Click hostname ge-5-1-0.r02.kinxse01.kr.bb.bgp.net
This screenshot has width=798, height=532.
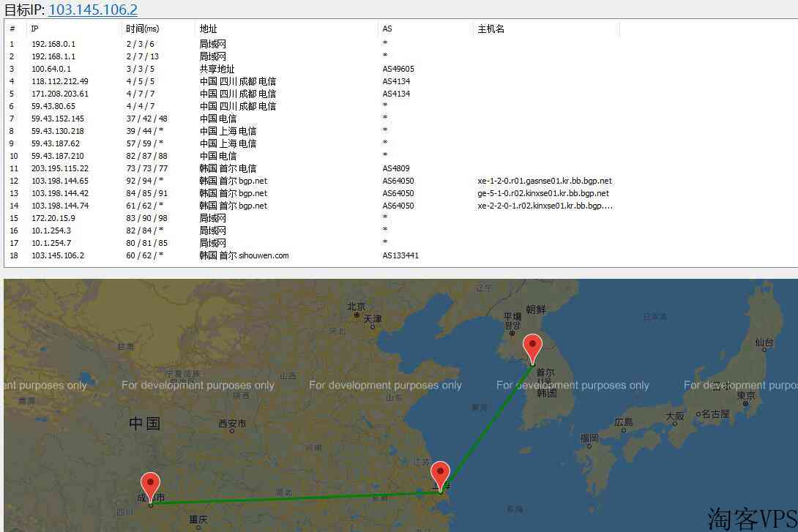543,193
